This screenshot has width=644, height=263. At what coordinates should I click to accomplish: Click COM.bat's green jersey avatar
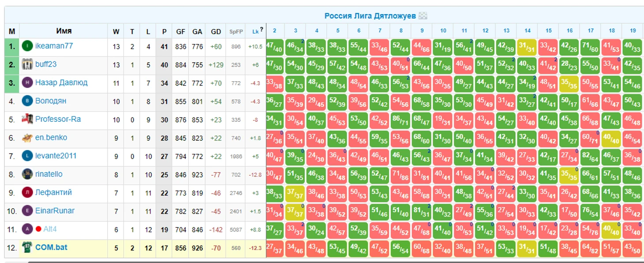pos(27,248)
